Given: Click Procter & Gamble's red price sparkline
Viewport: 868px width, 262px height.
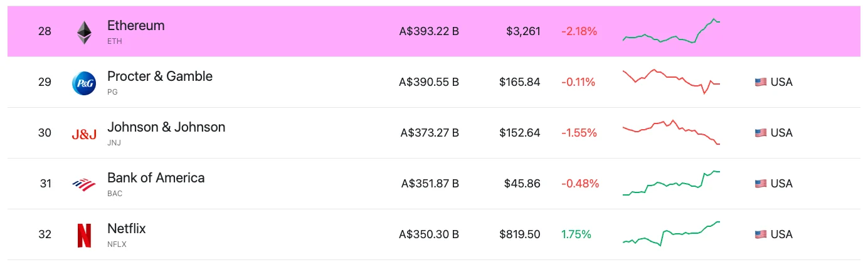Looking at the screenshot, I should 671,81.
